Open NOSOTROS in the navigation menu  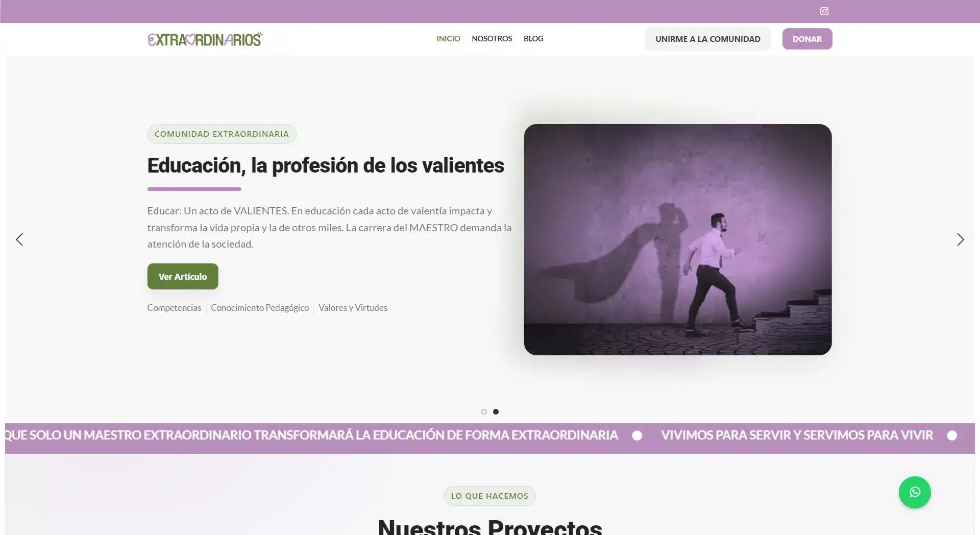(x=492, y=38)
